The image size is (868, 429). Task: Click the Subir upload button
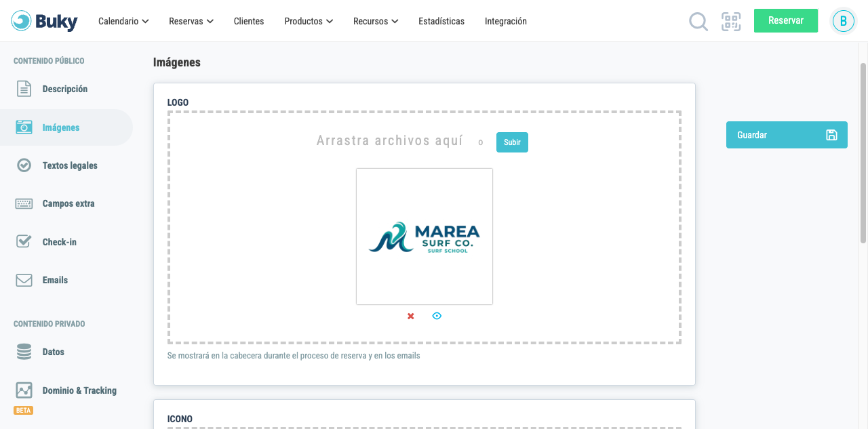pos(512,142)
